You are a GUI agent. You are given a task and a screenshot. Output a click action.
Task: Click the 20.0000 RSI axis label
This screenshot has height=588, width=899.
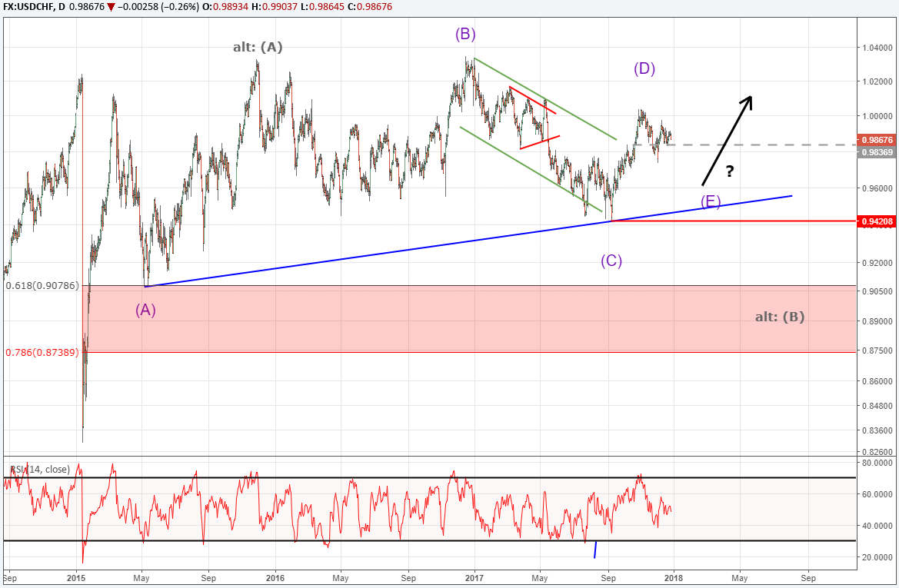(x=877, y=557)
